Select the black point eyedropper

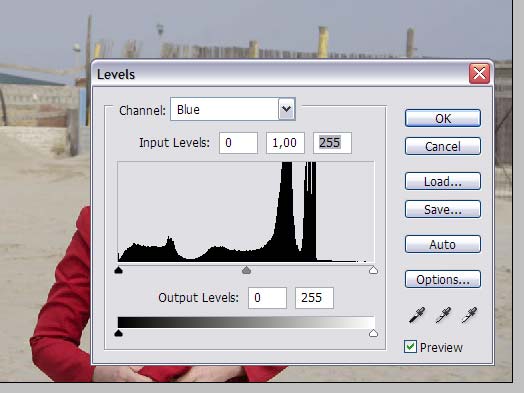click(417, 315)
